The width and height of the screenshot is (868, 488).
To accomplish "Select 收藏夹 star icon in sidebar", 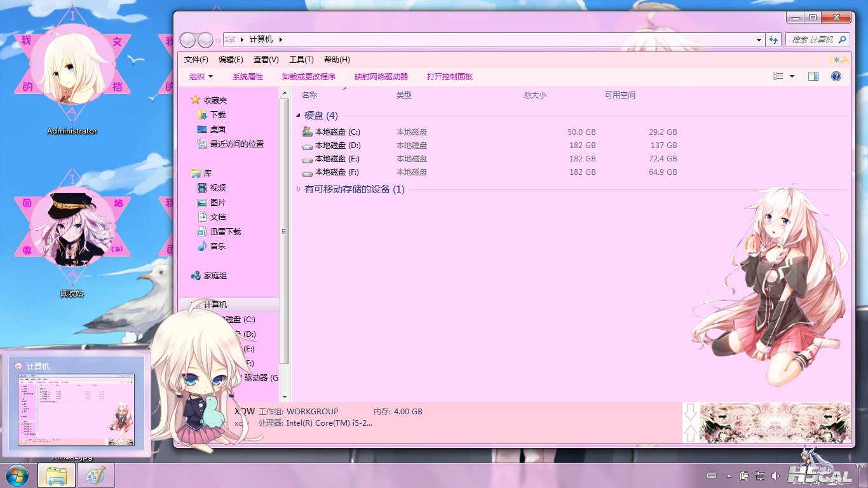I will (x=196, y=100).
